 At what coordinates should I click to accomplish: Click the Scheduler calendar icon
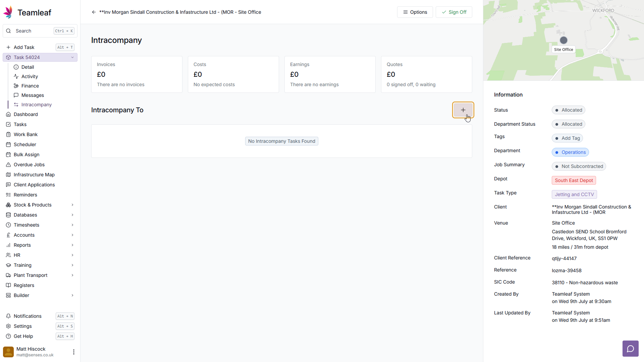[8, 144]
